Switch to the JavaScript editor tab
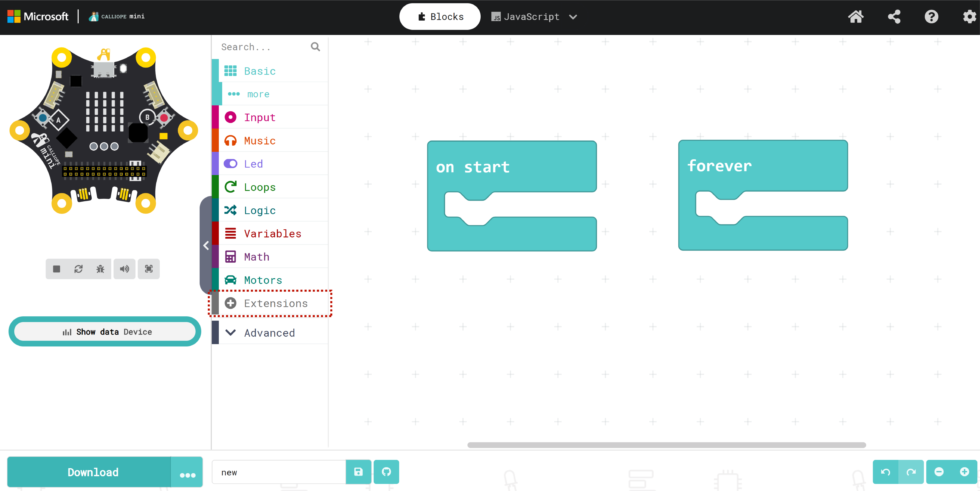 pyautogui.click(x=525, y=17)
